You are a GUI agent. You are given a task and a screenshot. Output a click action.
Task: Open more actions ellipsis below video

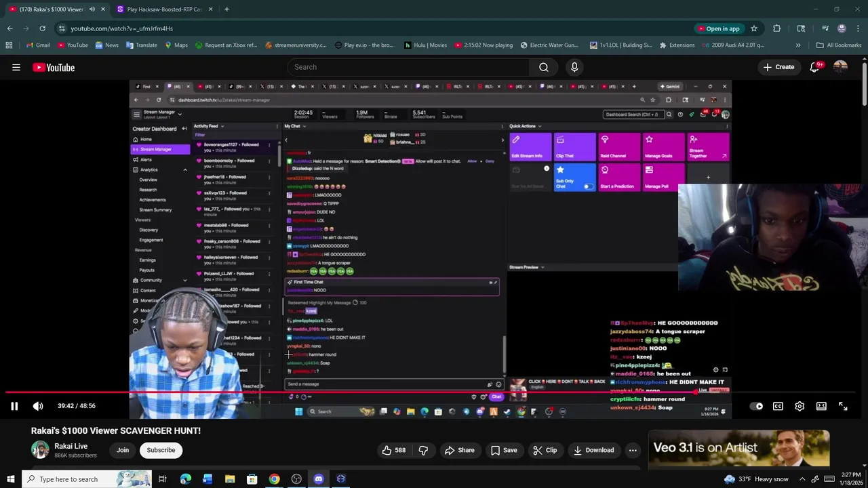633,450
